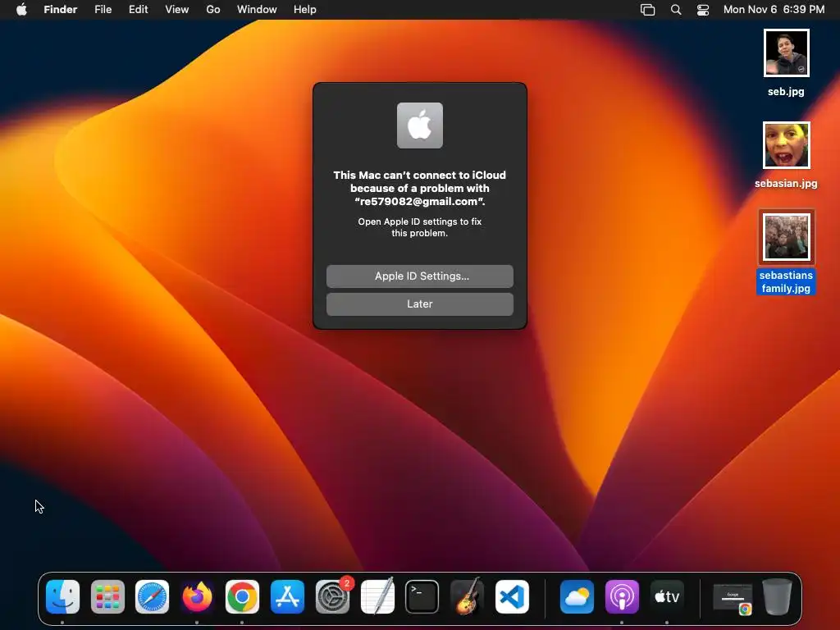Open the Apple menu
This screenshot has height=630, width=840.
21,10
